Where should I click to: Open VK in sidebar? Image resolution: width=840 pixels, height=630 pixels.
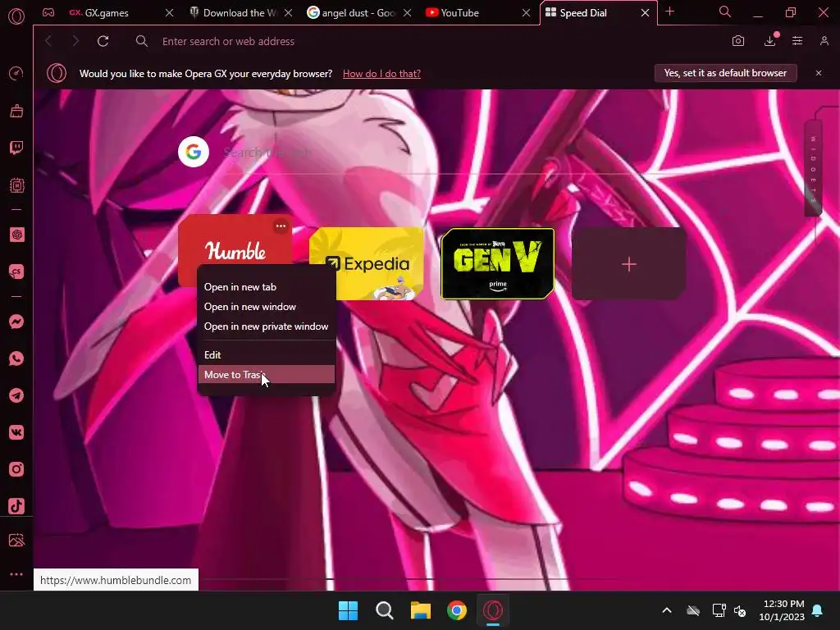click(x=16, y=432)
